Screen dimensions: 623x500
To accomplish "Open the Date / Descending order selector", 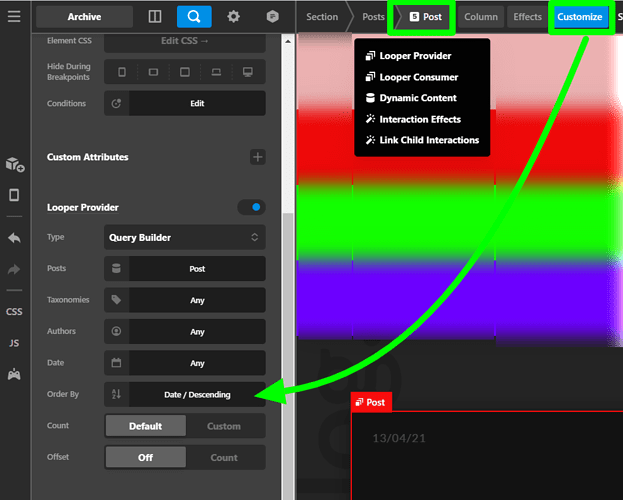I will [x=197, y=394].
